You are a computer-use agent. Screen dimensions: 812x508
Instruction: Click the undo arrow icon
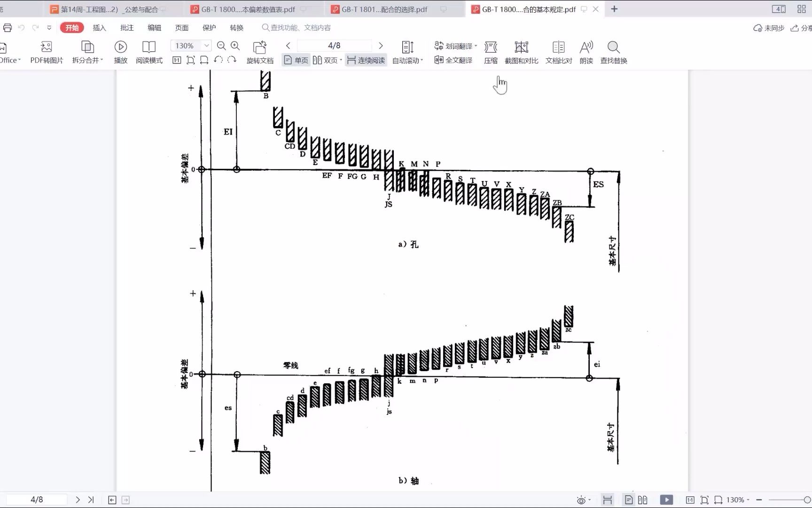[21, 28]
